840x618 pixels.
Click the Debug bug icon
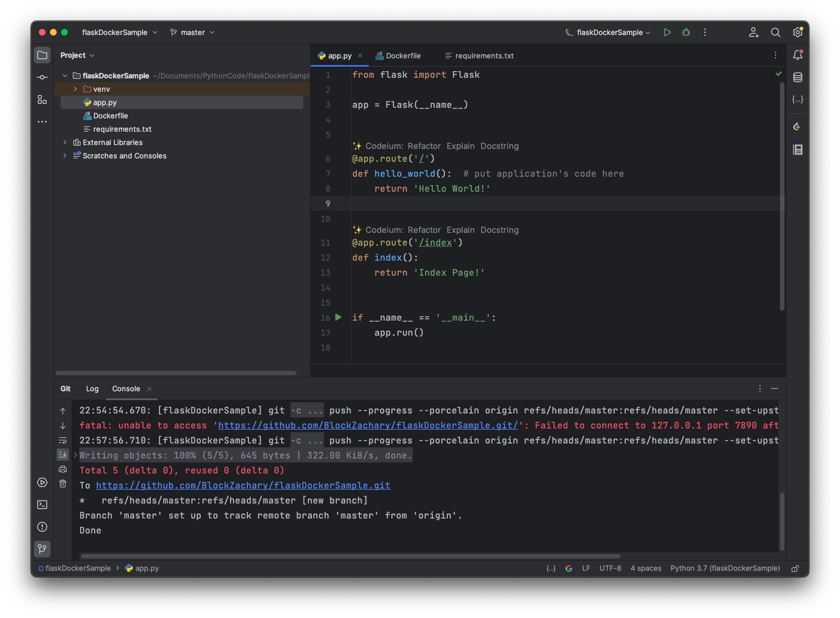[x=686, y=32]
